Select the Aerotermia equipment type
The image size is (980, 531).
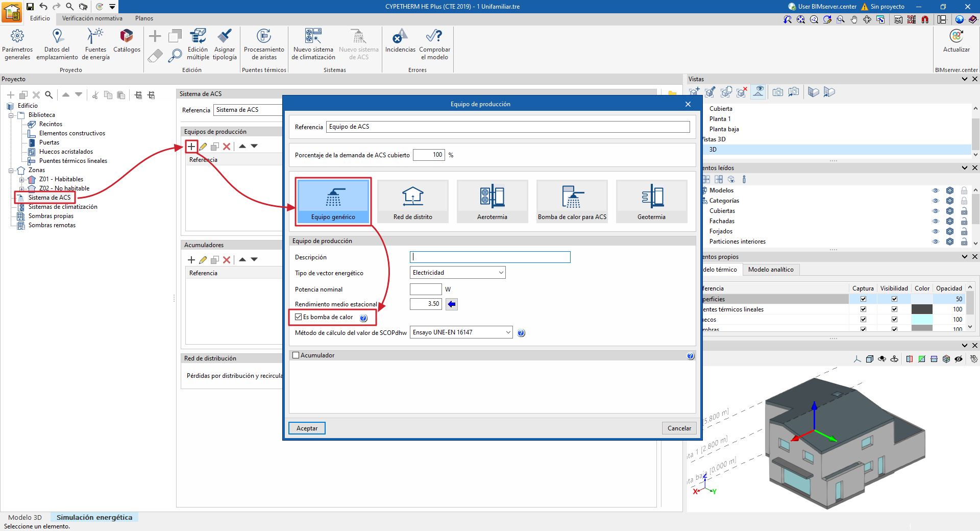coord(492,201)
